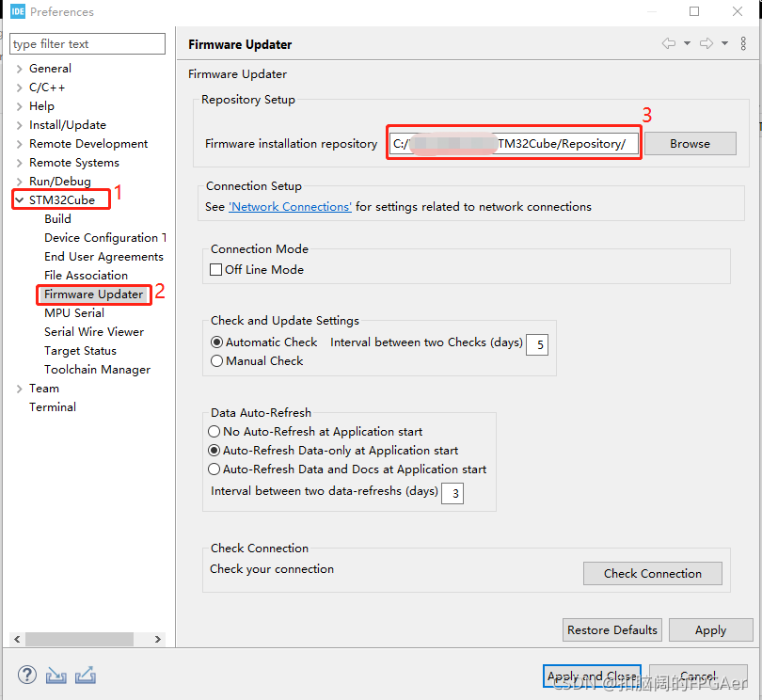
Task: Expand the Install/Update tree node
Action: coord(20,125)
